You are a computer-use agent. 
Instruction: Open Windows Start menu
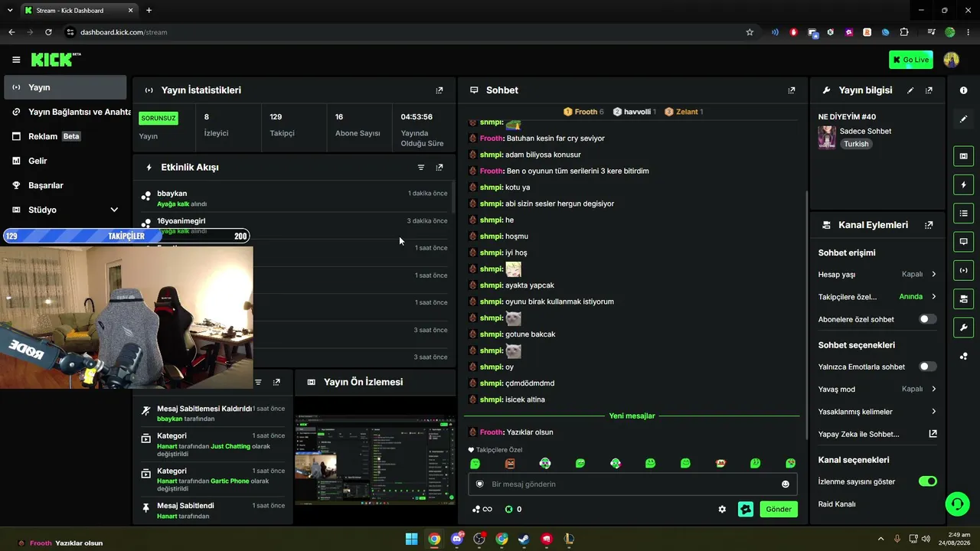pos(412,539)
